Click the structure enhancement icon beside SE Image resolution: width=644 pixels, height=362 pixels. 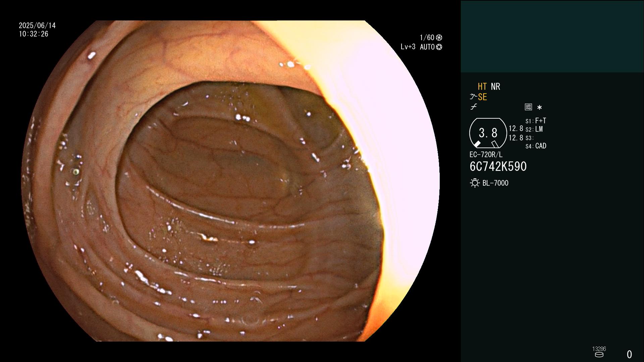pos(473,97)
